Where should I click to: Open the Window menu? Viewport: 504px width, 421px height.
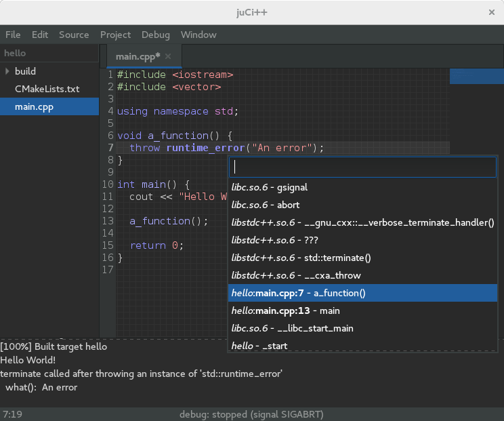198,35
